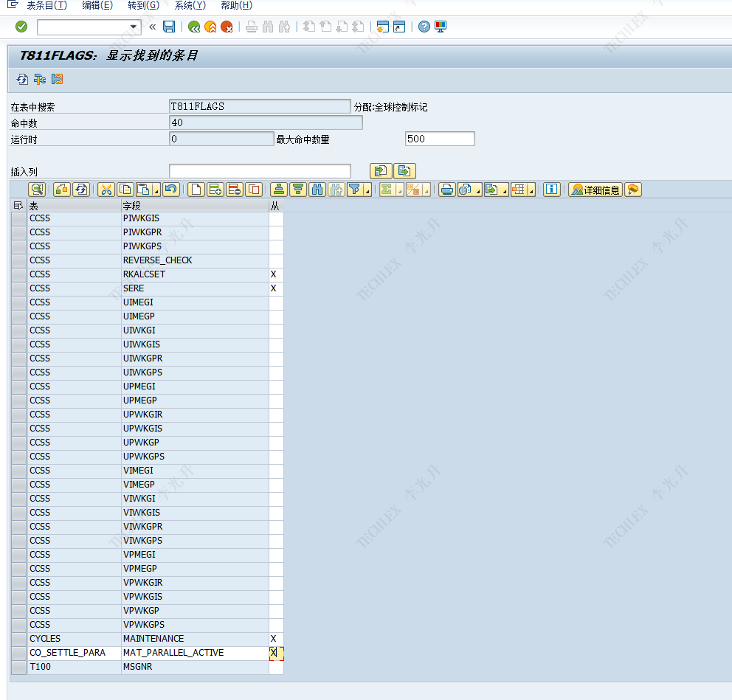Click the Print icon in grid toolbar
732x700 pixels.
click(x=446, y=190)
